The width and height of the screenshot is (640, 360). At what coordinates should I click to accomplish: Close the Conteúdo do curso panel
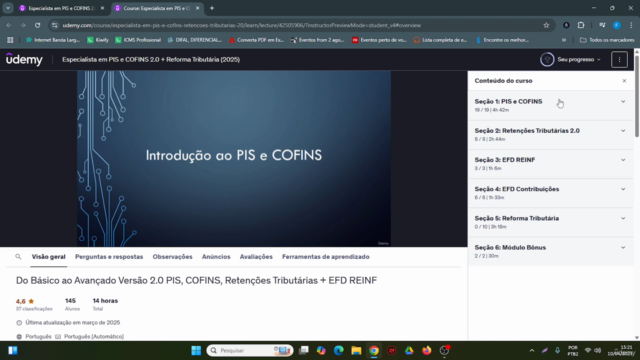click(624, 81)
